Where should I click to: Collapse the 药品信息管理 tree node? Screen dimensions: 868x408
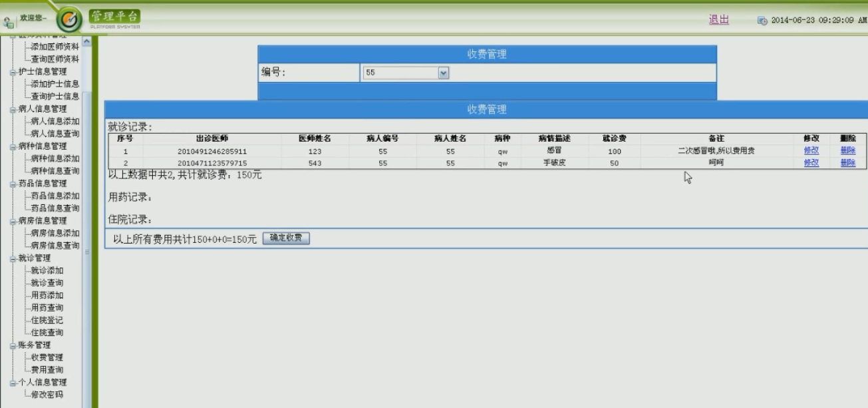click(x=13, y=184)
